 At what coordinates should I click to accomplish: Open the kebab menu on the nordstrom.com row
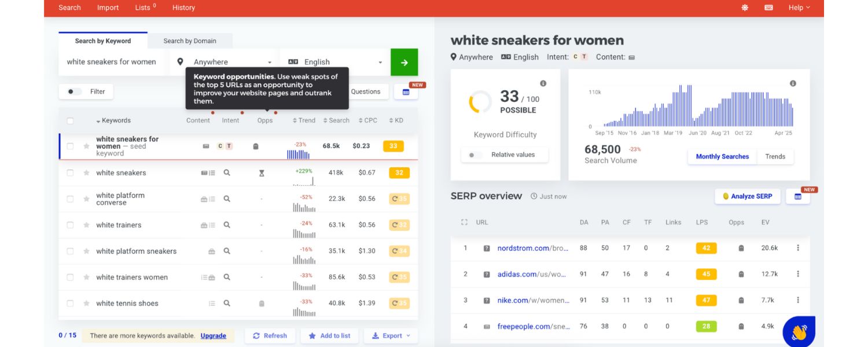pos(798,248)
